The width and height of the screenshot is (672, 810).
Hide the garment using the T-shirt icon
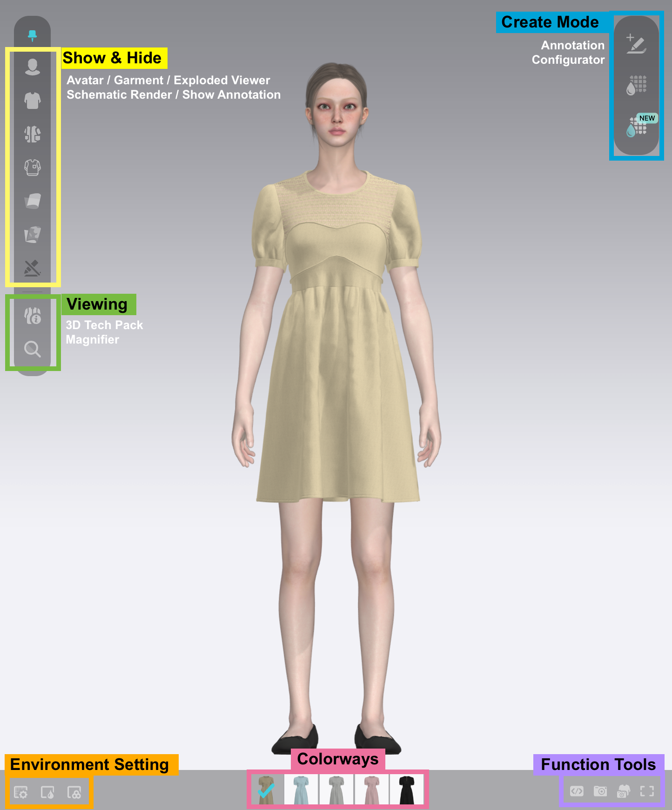tap(32, 100)
